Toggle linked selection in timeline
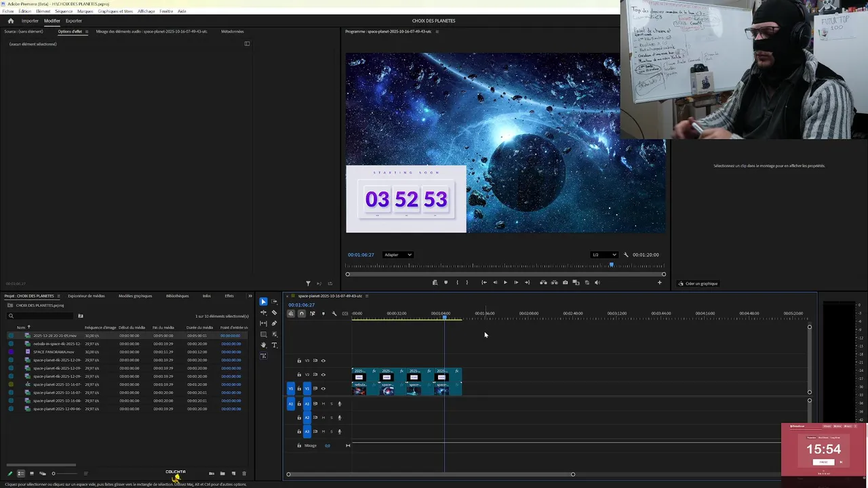 click(x=313, y=313)
